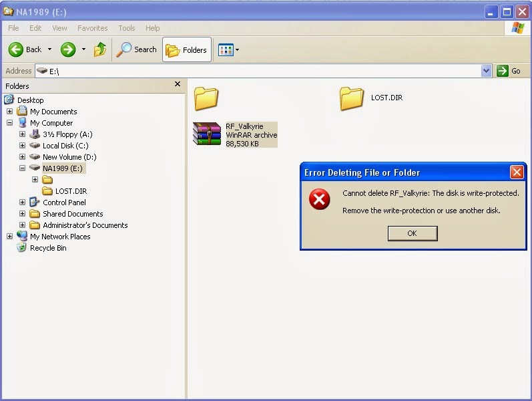
Task: Select LOST.DIR in the folder tree
Action: (71, 191)
